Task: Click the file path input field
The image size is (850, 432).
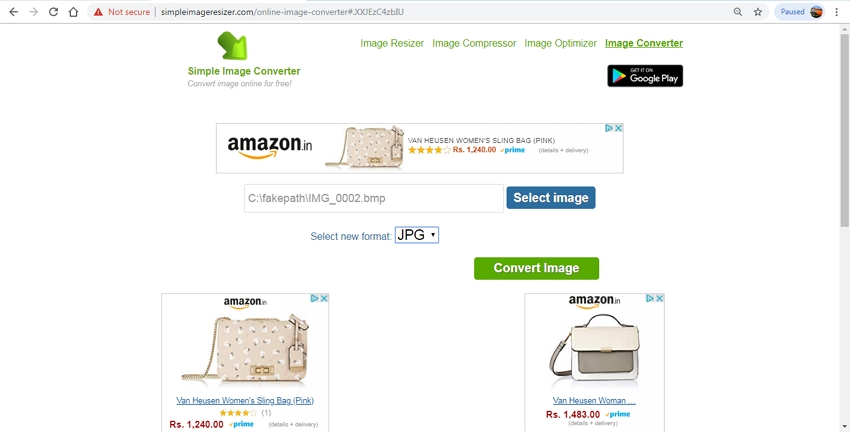Action: coord(374,198)
